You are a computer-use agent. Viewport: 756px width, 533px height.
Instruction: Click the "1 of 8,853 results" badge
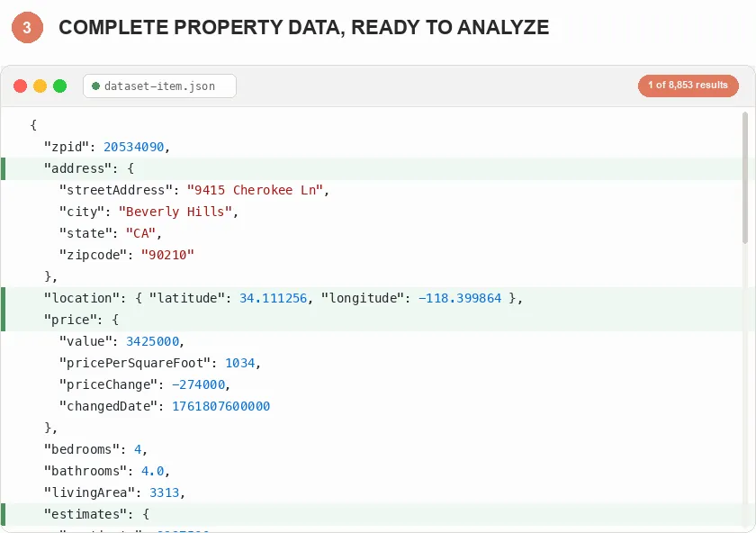[688, 86]
